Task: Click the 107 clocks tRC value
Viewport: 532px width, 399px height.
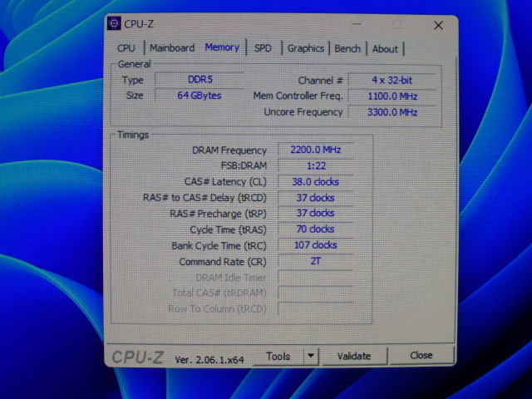Action: [316, 245]
